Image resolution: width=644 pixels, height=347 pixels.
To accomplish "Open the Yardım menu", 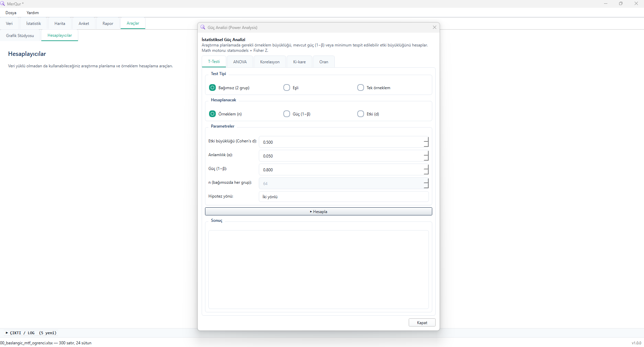I will (x=33, y=13).
